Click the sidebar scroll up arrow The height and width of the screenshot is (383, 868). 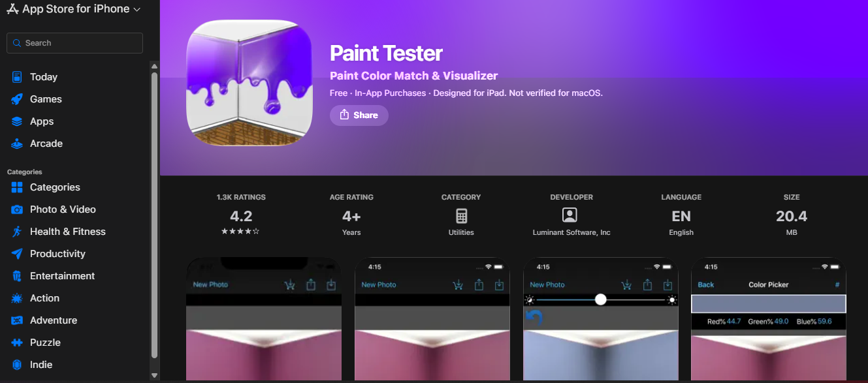155,66
